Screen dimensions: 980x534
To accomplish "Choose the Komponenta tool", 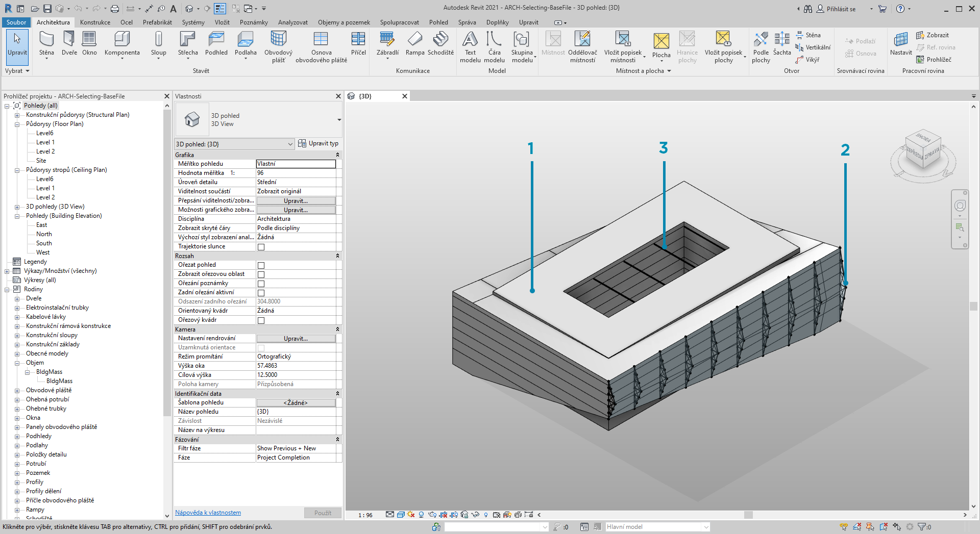I will [122, 44].
